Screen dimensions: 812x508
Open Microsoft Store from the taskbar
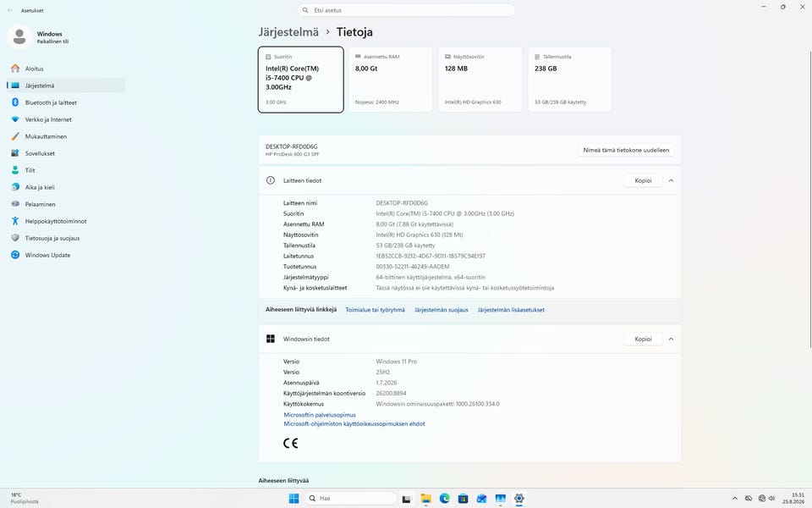pyautogui.click(x=463, y=499)
